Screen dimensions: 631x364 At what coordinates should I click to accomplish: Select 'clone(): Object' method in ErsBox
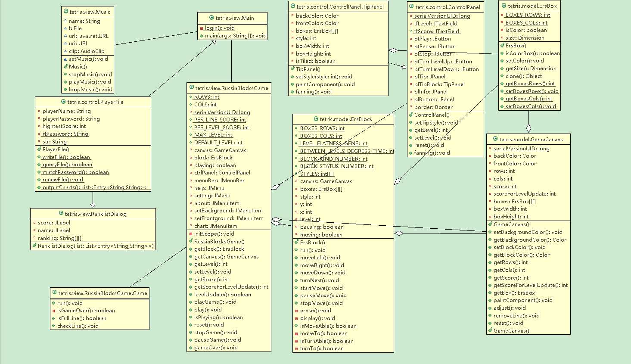[524, 76]
